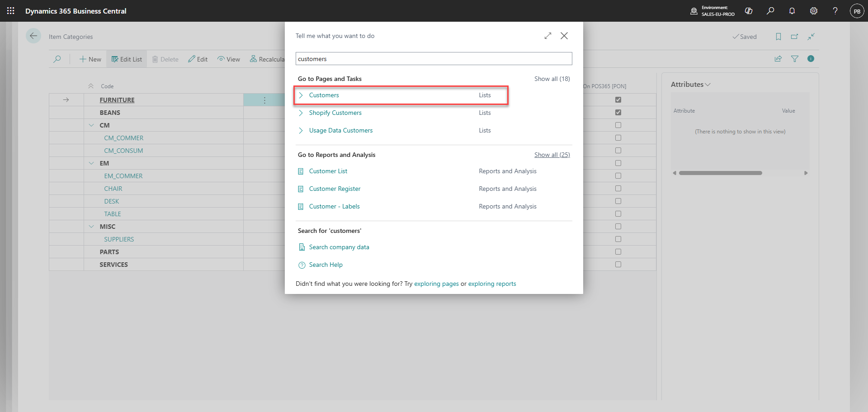The width and height of the screenshot is (868, 412).
Task: Open Usage Data Customers list
Action: click(341, 131)
